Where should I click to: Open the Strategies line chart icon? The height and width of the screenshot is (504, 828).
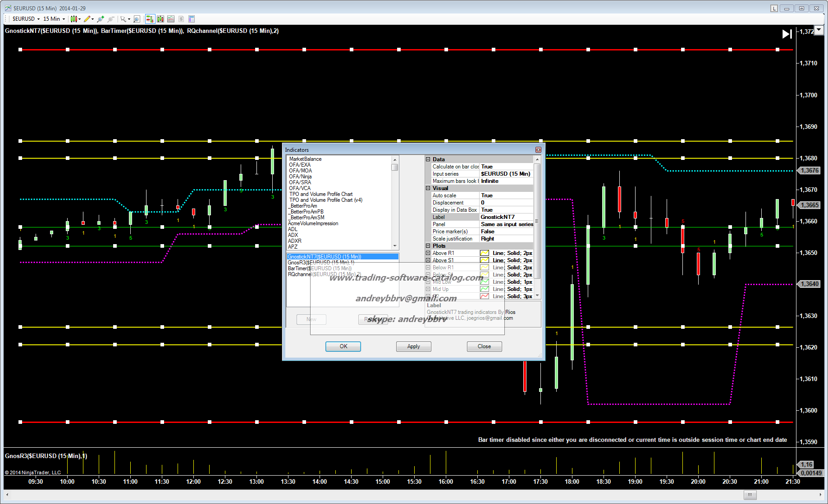[x=171, y=19]
